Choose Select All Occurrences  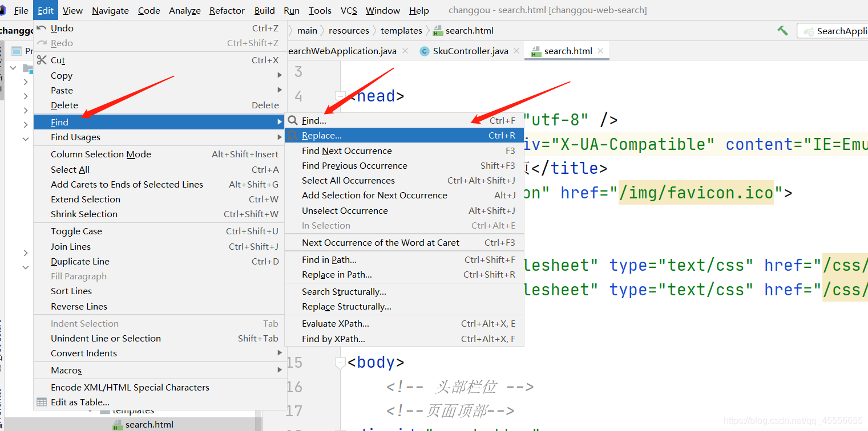coord(404,180)
